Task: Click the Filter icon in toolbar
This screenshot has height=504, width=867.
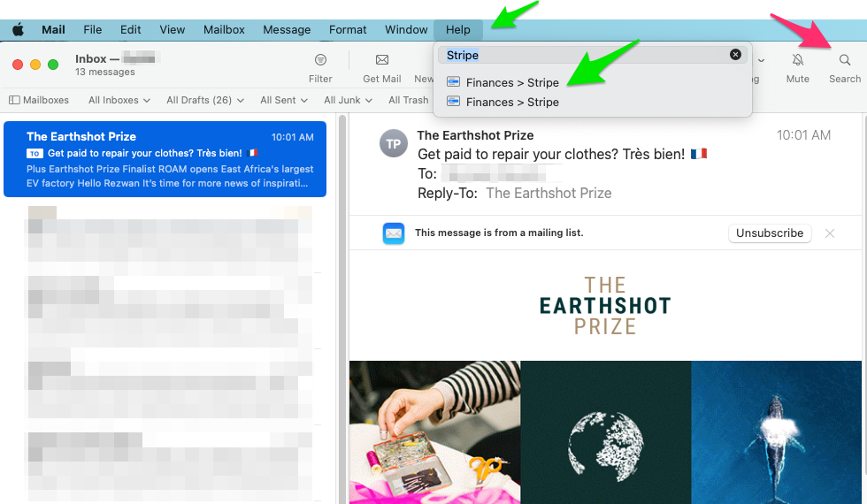Action: (x=320, y=60)
